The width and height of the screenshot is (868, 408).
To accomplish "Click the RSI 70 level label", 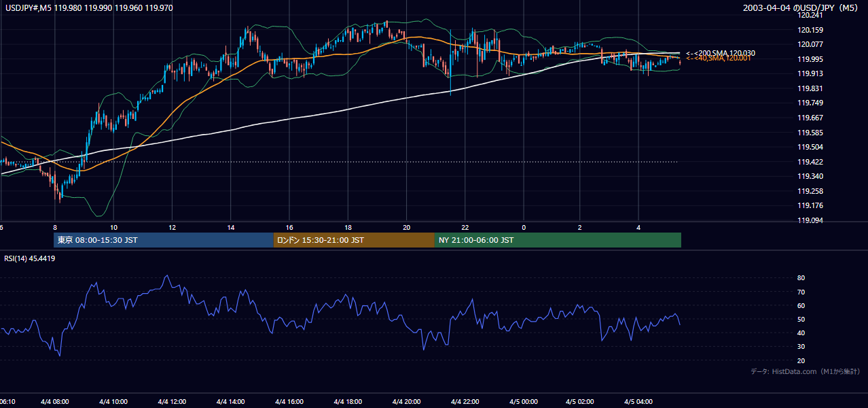I will (801, 292).
